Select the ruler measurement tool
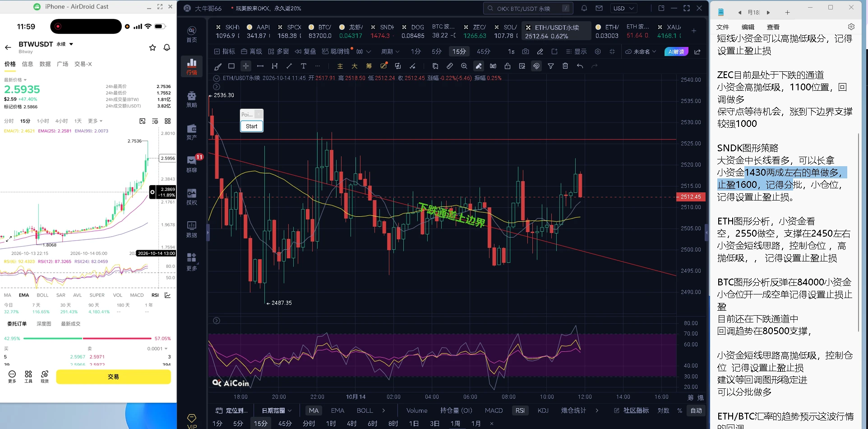This screenshot has height=429, width=868. (450, 66)
